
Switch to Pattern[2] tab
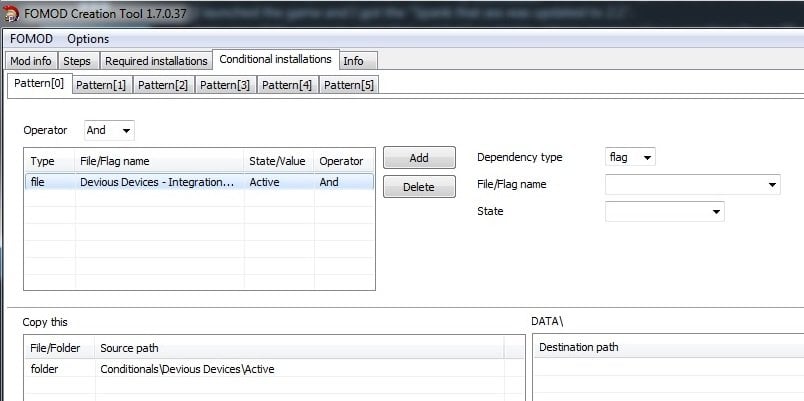tap(163, 85)
